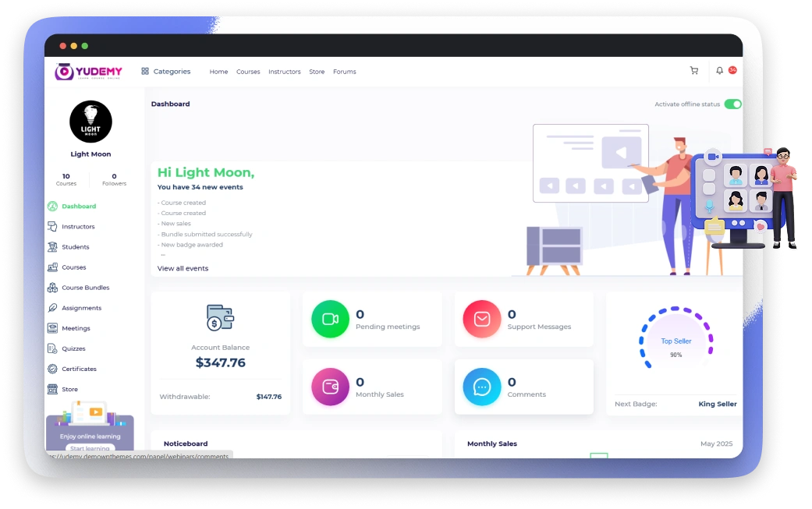Screen dimensions: 812x509
Task: Select Dashboard in the sidebar
Action: pyautogui.click(x=79, y=207)
